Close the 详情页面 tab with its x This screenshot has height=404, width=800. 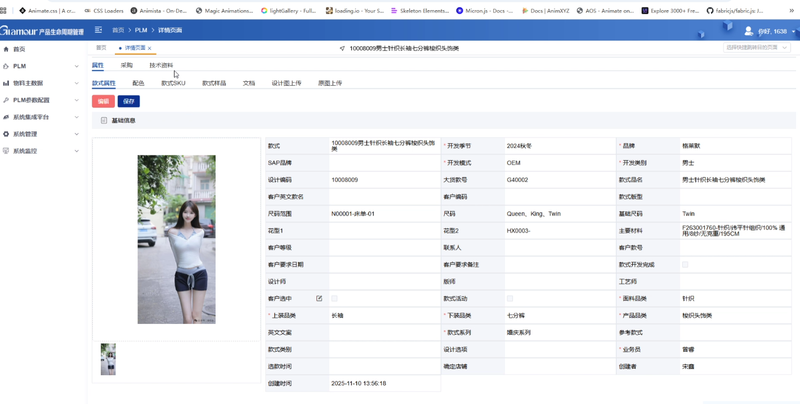[149, 48]
